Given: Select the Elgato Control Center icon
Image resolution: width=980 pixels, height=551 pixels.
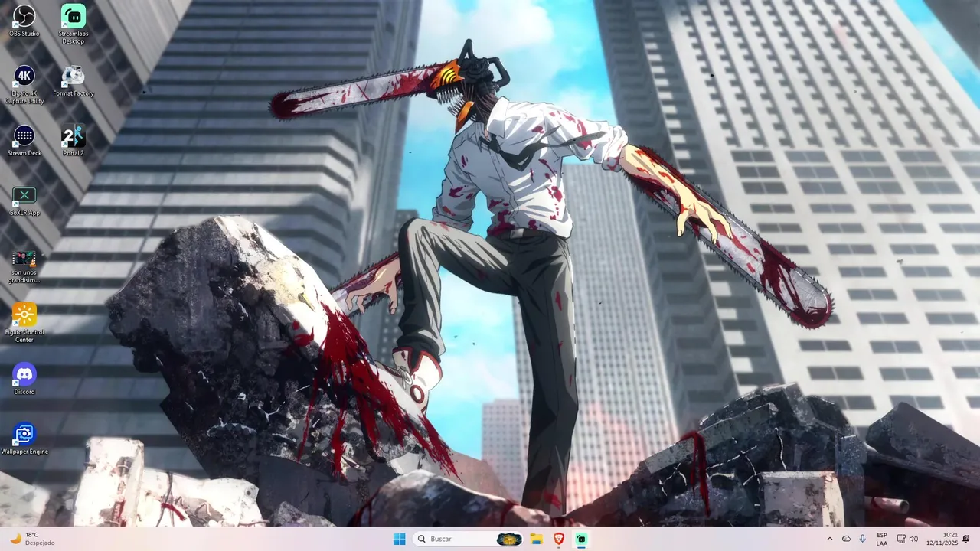Looking at the screenshot, I should click(24, 322).
